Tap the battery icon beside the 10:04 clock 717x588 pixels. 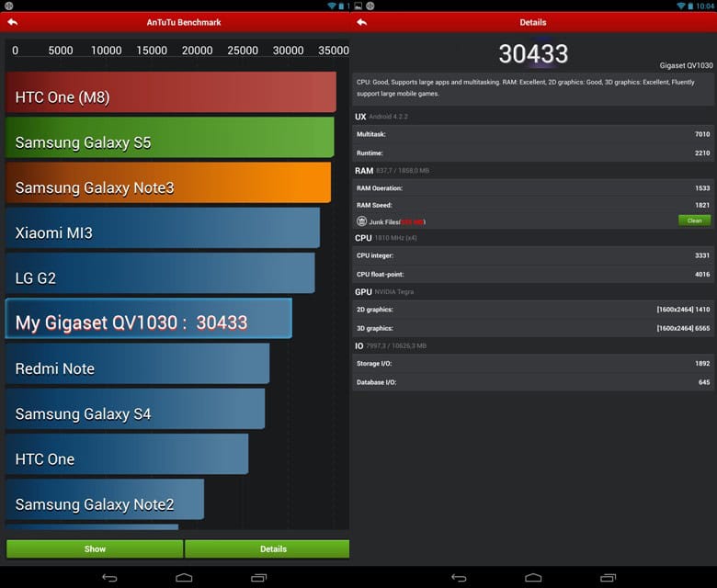click(x=690, y=6)
